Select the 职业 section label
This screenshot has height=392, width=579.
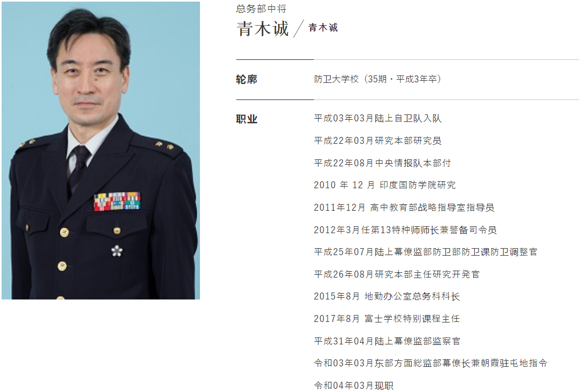(246, 119)
